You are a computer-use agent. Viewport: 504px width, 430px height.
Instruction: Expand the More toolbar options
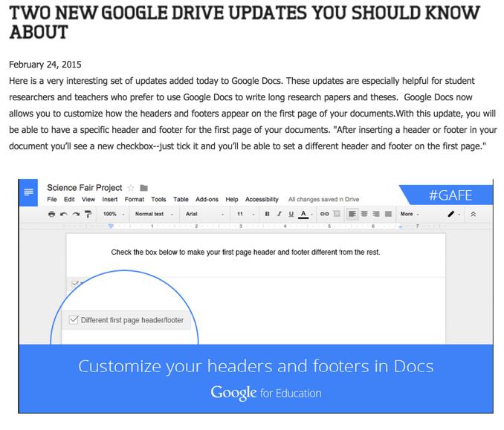coord(410,214)
